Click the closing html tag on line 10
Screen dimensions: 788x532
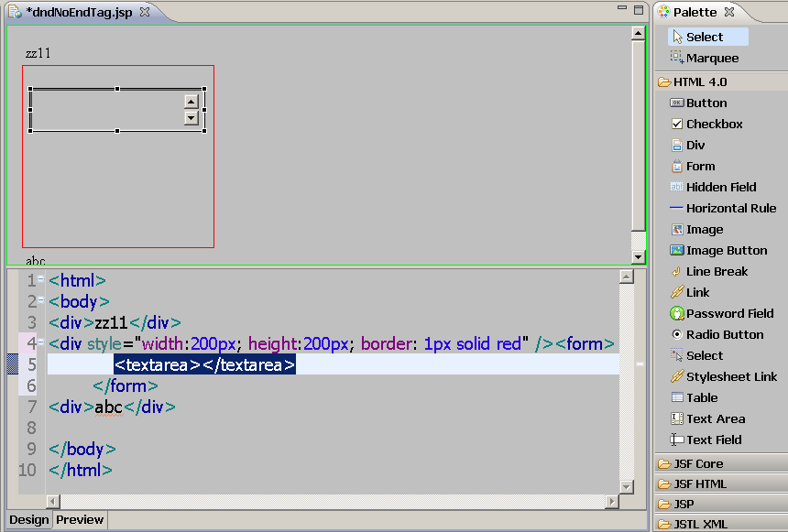pyautogui.click(x=81, y=471)
